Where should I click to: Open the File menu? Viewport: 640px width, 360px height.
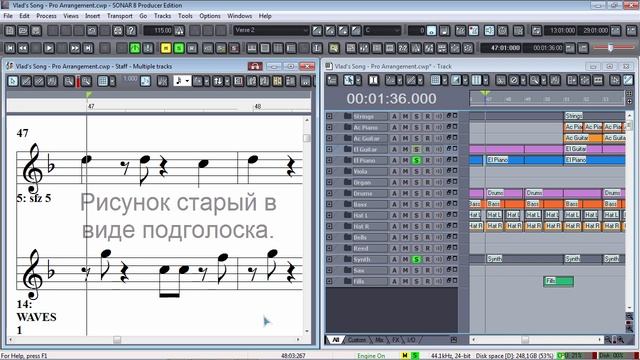8,16
